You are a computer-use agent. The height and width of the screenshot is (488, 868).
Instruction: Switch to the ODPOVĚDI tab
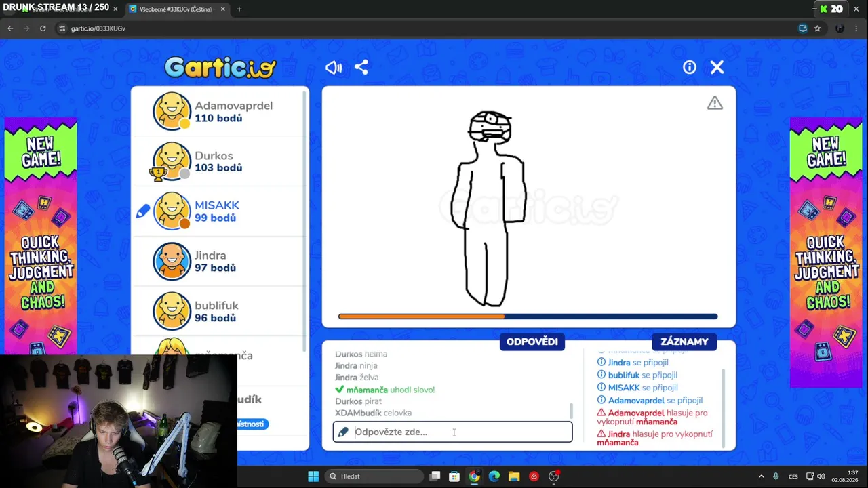532,342
